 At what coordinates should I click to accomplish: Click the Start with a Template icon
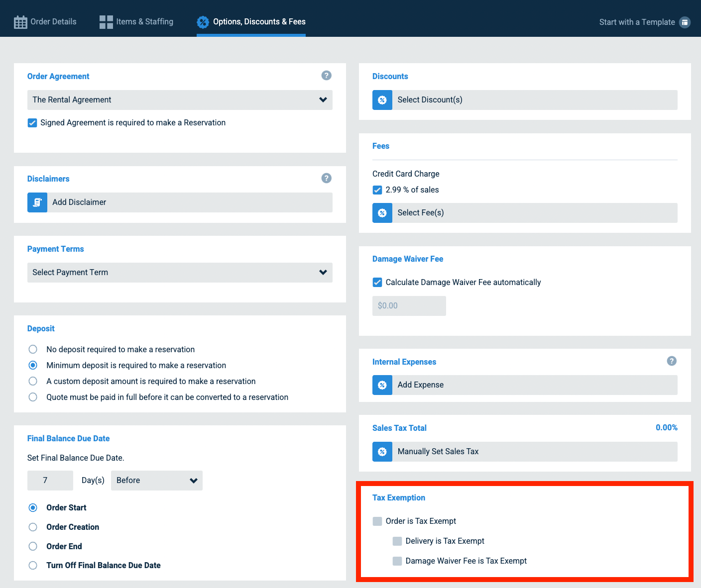685,22
